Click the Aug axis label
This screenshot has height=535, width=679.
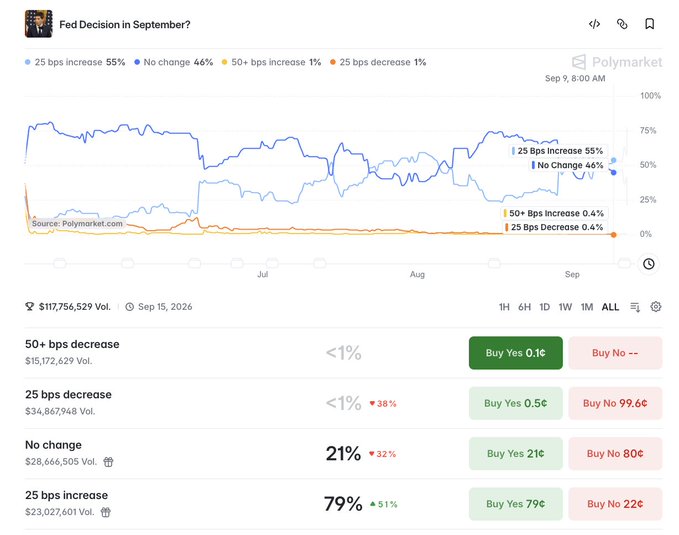(417, 274)
